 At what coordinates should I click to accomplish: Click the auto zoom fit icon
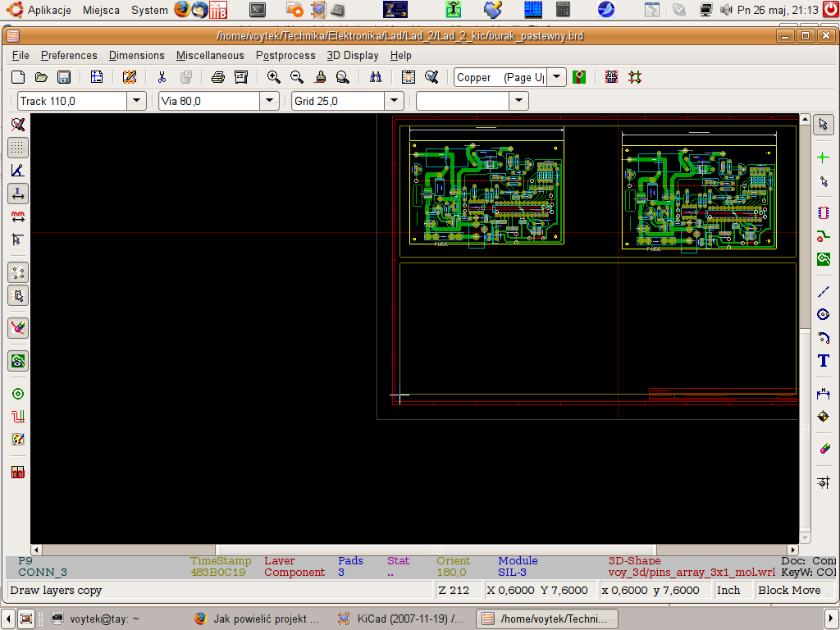point(343,77)
